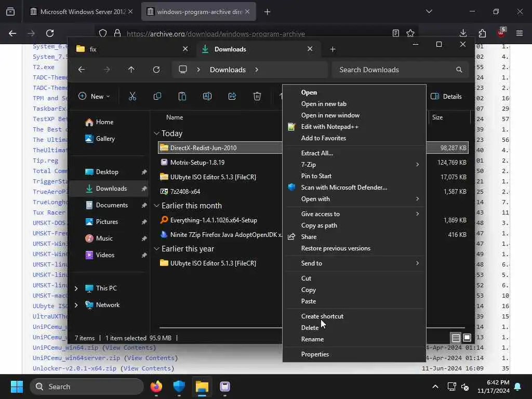Open Firefox extensions puzzle icon
The image size is (532, 399).
point(482,33)
